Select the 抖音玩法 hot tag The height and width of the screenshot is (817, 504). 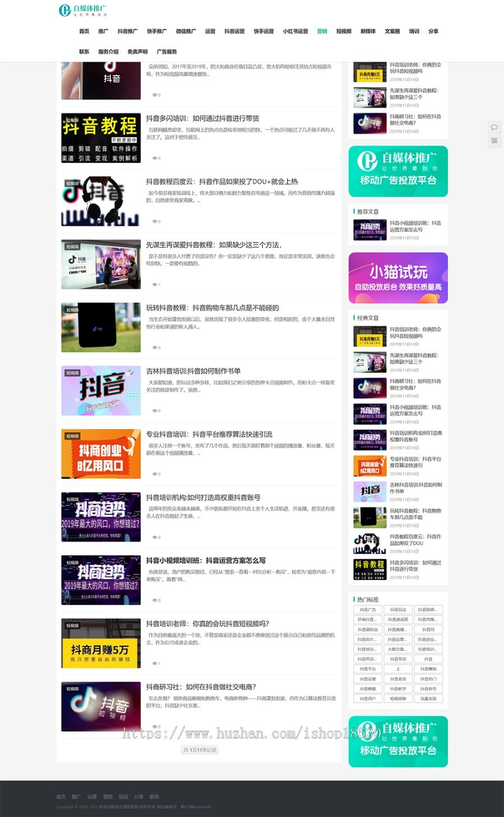pos(398,610)
